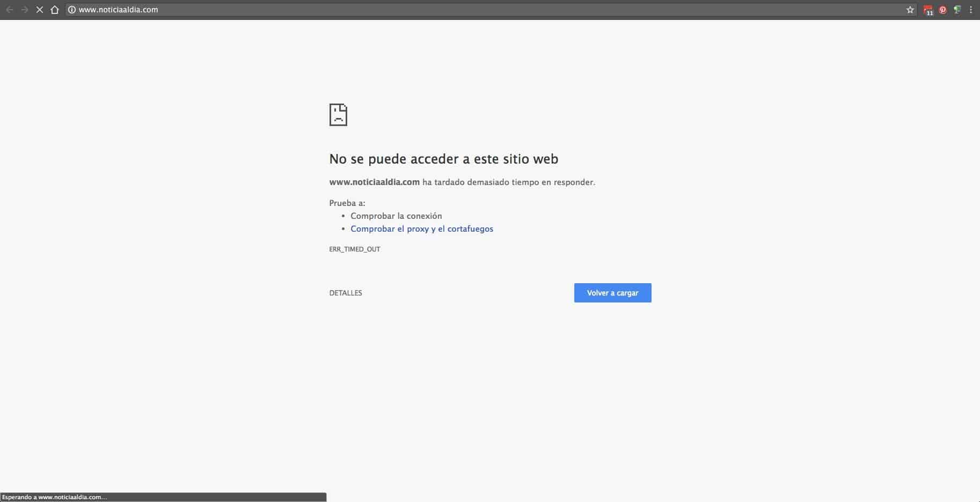Click the browser forward arrow
Screen dimensions: 980x502
coord(24,10)
